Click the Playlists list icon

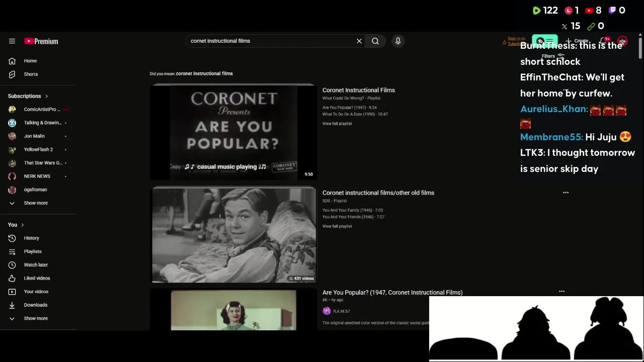[12, 251]
